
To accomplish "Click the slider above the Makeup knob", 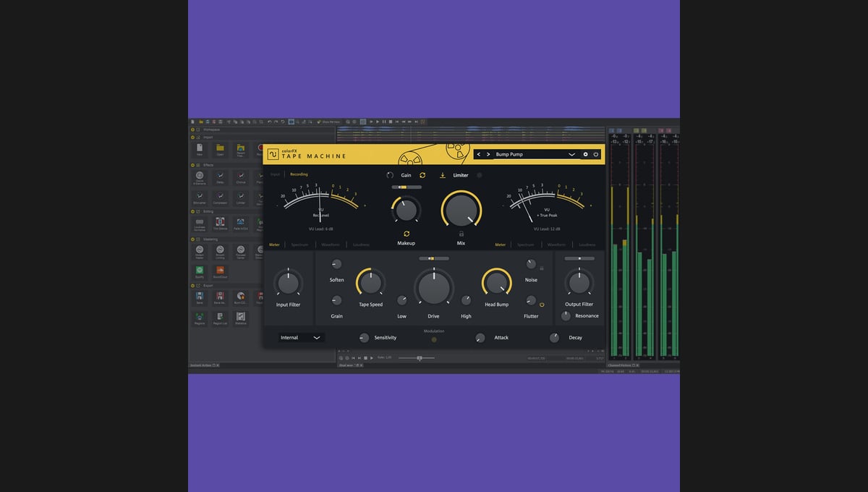I will tap(407, 187).
